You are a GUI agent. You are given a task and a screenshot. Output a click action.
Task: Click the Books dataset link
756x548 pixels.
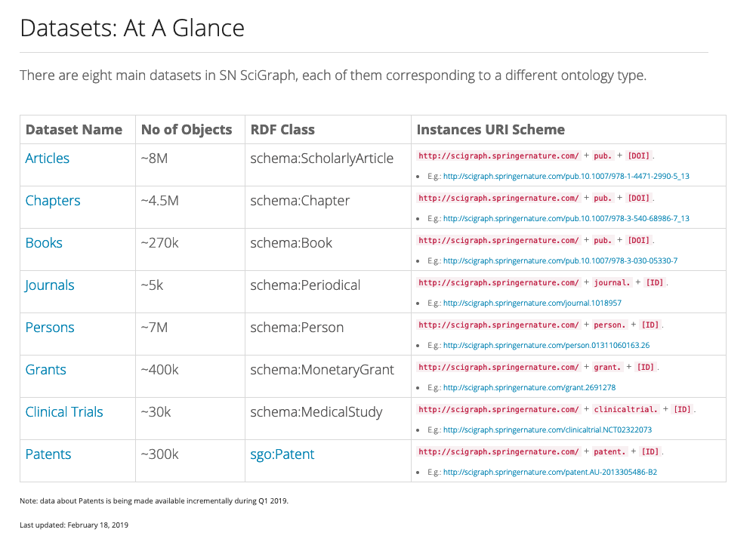click(x=44, y=243)
